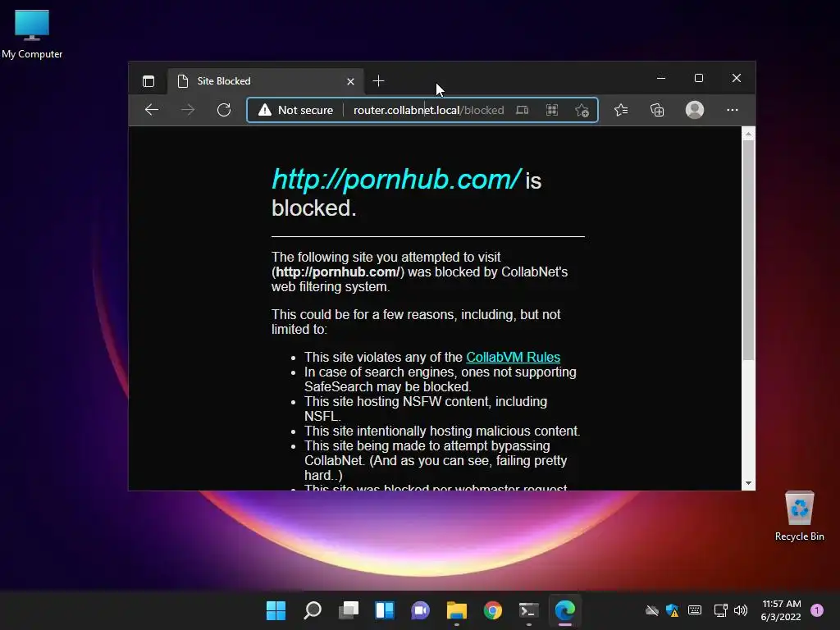
Task: Open the browser profile avatar
Action: click(695, 110)
